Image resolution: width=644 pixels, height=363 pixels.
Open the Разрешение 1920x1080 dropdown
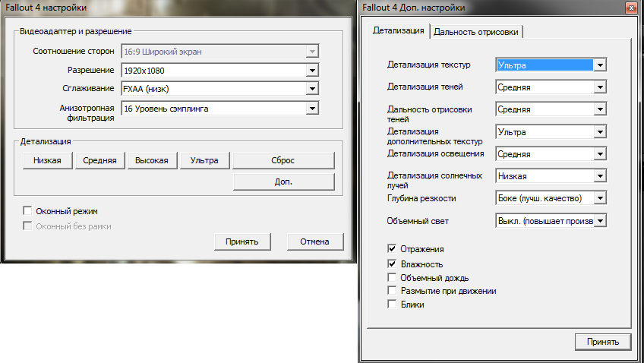click(x=219, y=70)
